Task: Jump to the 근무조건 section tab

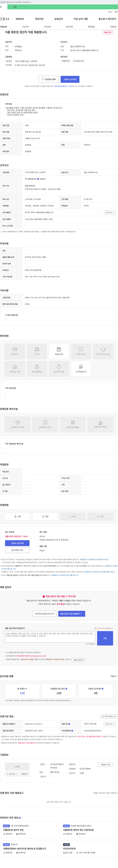Action: 25,27
